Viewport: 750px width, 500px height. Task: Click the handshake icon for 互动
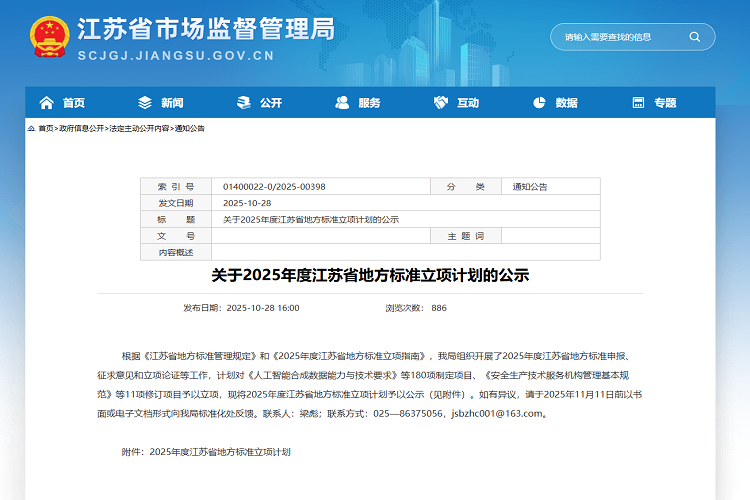[441, 103]
